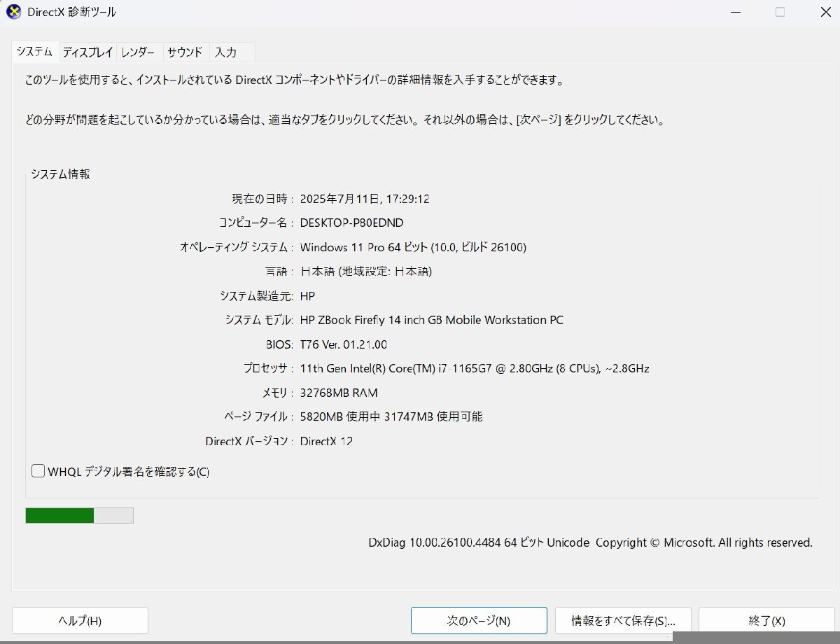Click the コンピューター名 field label
The width and height of the screenshot is (840, 644).
[x=256, y=223]
